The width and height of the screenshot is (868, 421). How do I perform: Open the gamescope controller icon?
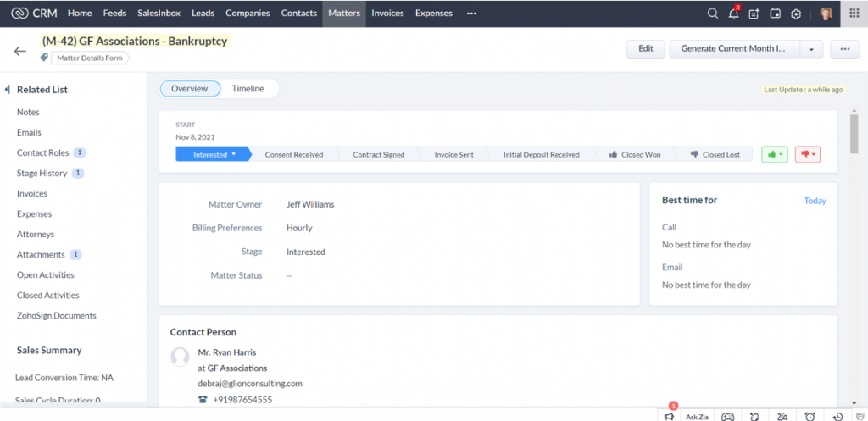pos(727,417)
